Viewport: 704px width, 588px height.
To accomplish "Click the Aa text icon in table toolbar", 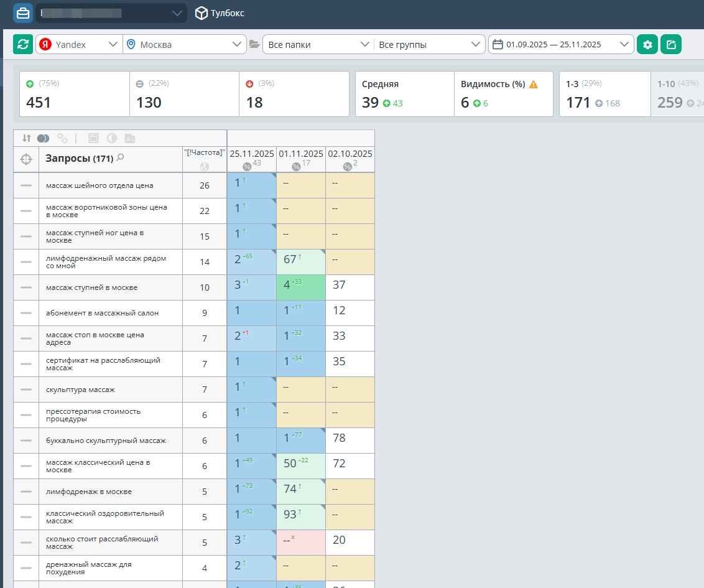I will (x=130, y=138).
